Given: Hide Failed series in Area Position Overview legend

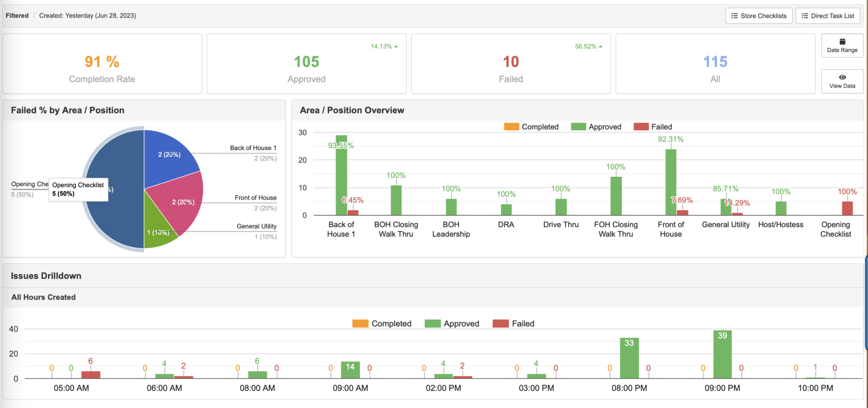Looking at the screenshot, I should coord(653,127).
